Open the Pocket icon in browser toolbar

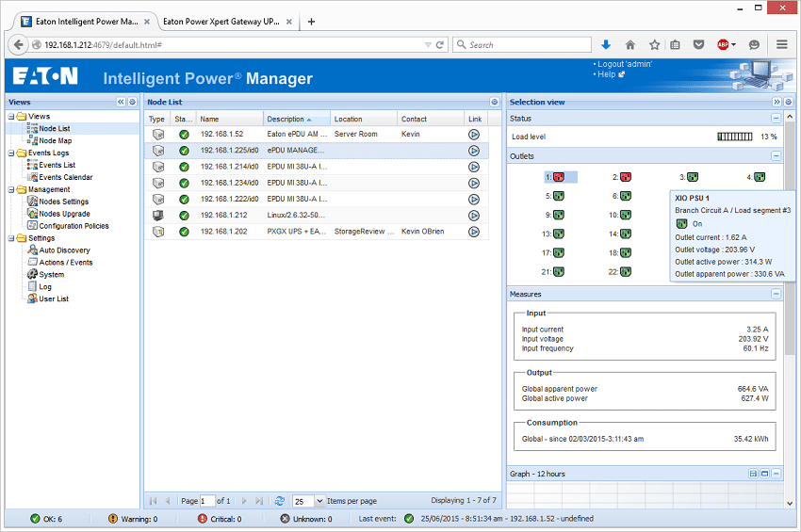(x=699, y=45)
